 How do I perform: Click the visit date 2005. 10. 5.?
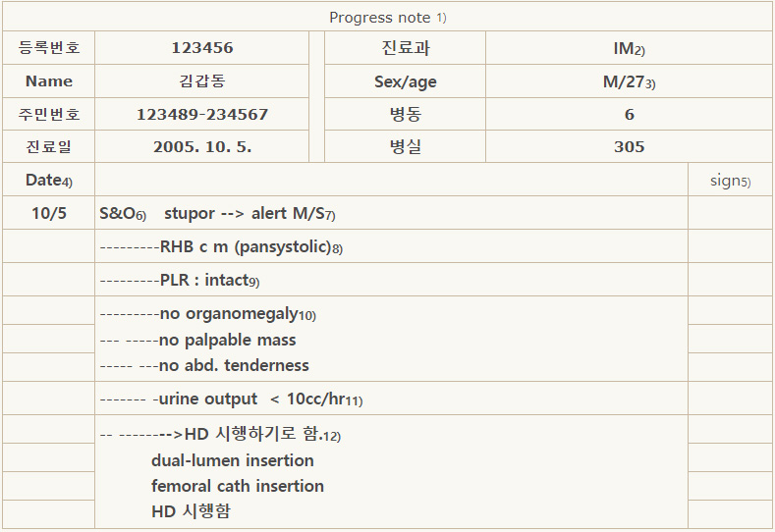pyautogui.click(x=201, y=146)
